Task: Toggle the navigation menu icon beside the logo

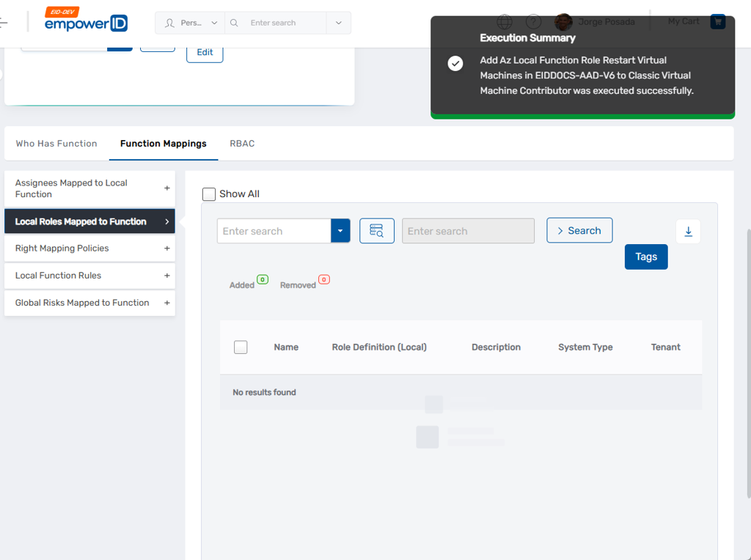Action: pyautogui.click(x=4, y=22)
